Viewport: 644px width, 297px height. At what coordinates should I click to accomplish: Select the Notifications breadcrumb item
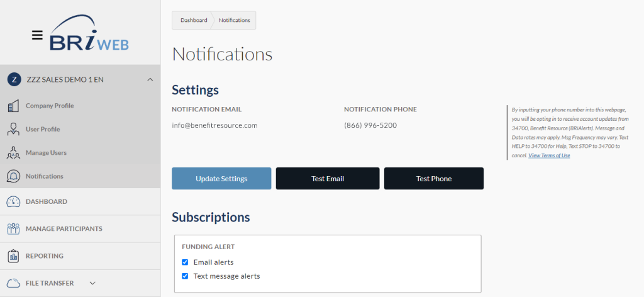pyautogui.click(x=234, y=20)
